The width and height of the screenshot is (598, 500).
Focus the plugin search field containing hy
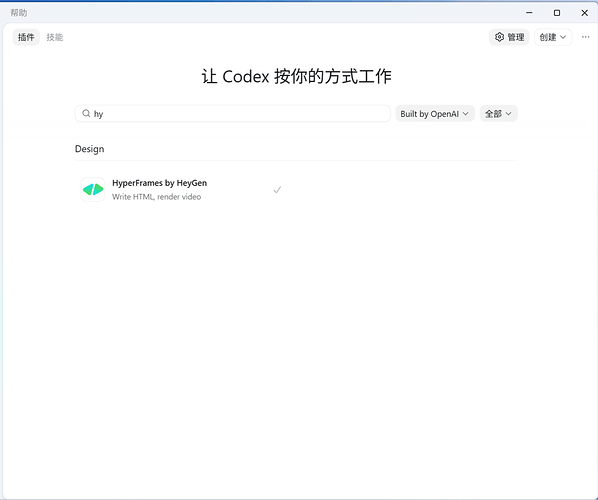(x=233, y=114)
